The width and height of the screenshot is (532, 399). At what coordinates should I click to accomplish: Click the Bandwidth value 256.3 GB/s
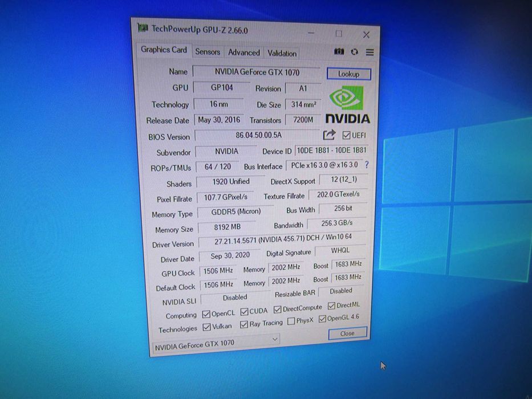tap(336, 223)
